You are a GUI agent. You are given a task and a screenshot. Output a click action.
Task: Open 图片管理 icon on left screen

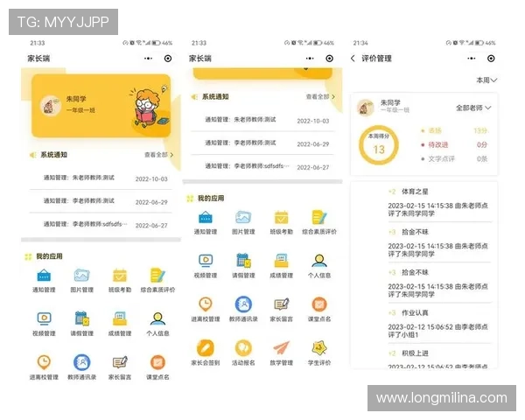[81, 276]
